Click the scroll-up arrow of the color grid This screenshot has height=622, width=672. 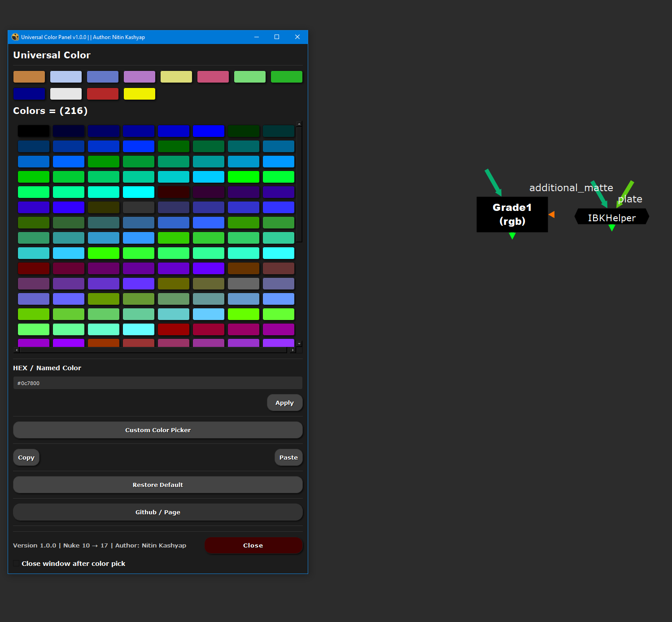click(x=299, y=124)
